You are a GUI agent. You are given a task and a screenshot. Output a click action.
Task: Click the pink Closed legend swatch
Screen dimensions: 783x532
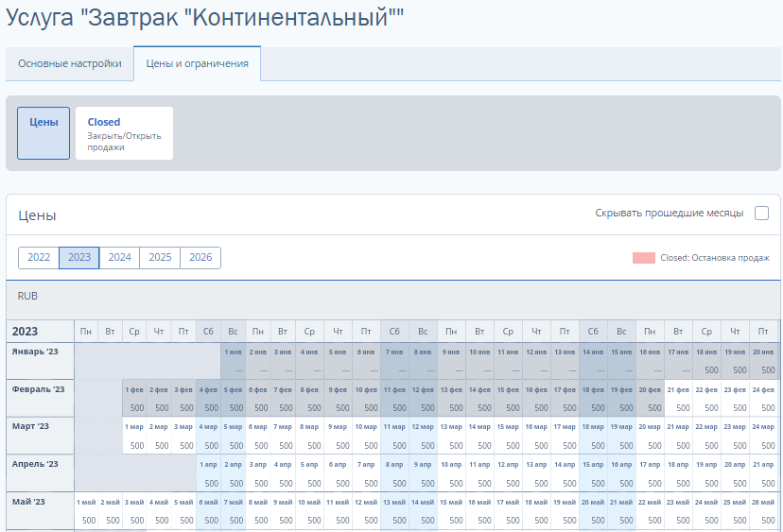[x=644, y=258]
